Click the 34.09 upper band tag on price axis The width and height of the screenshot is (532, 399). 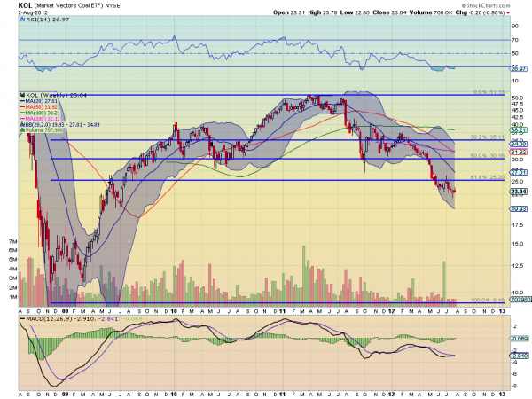(x=519, y=145)
